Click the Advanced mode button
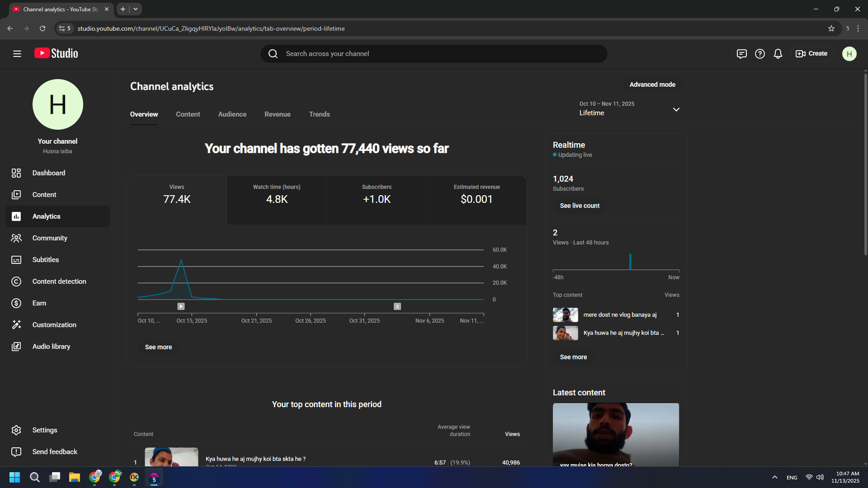868x488 pixels. coord(652,85)
